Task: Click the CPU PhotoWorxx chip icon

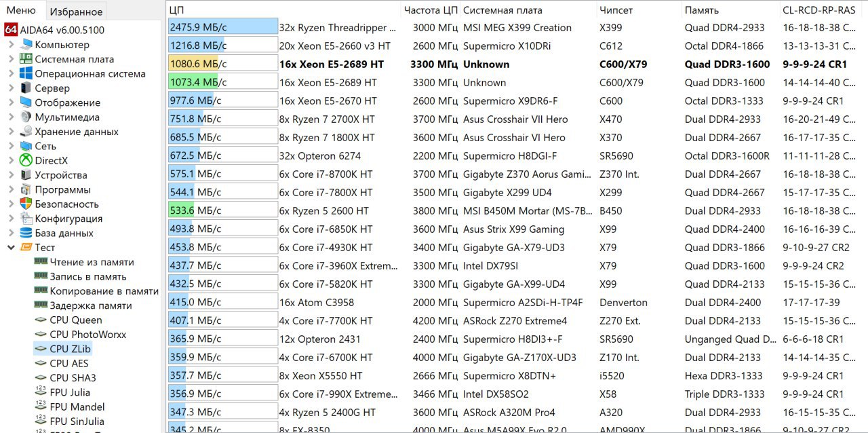Action: click(41, 334)
